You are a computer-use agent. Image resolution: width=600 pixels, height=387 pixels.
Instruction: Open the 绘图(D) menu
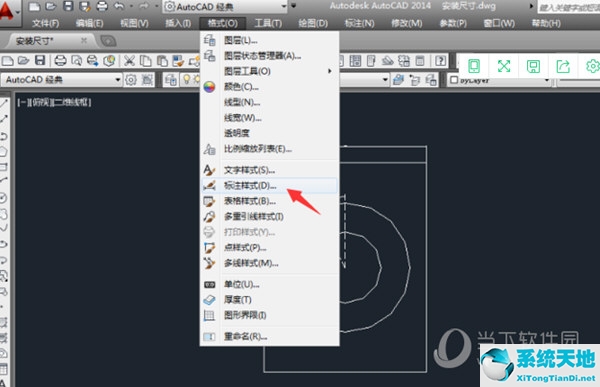coord(313,23)
